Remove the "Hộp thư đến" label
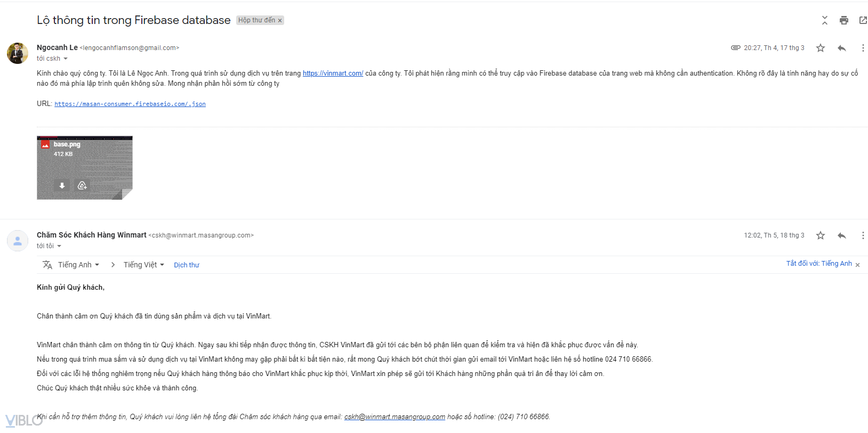 point(280,21)
